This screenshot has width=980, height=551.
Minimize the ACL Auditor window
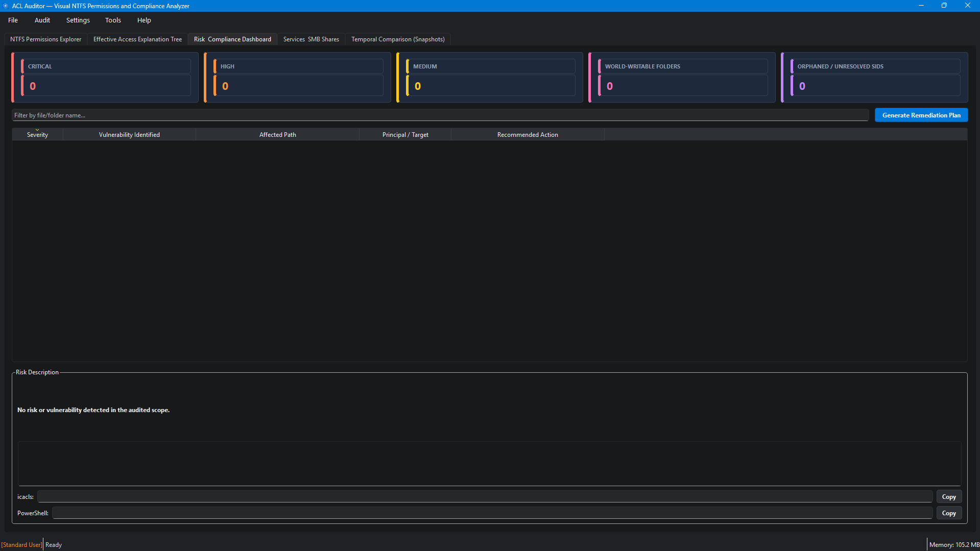click(x=921, y=6)
